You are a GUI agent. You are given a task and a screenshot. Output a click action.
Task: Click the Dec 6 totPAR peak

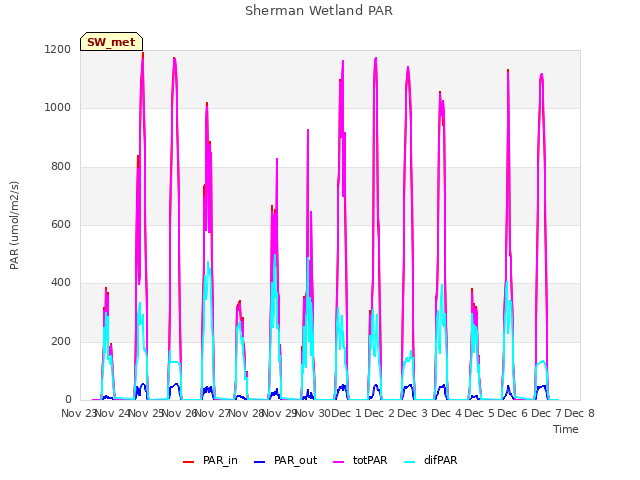click(x=542, y=76)
